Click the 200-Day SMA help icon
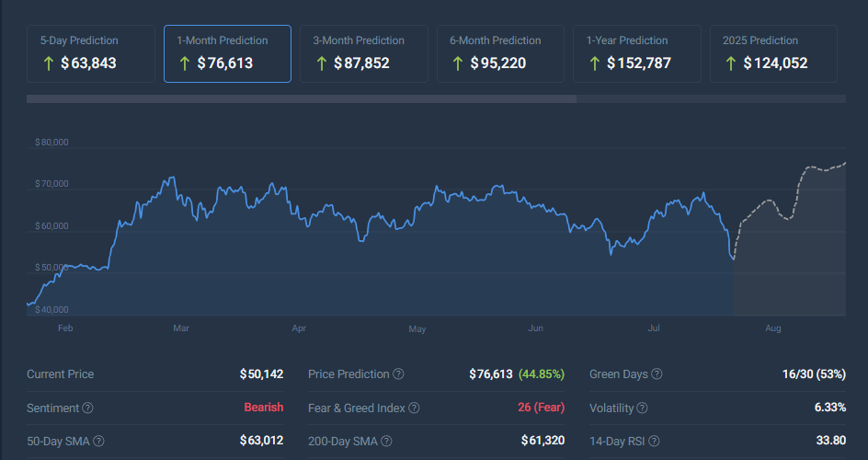This screenshot has width=868, height=460. point(386,442)
